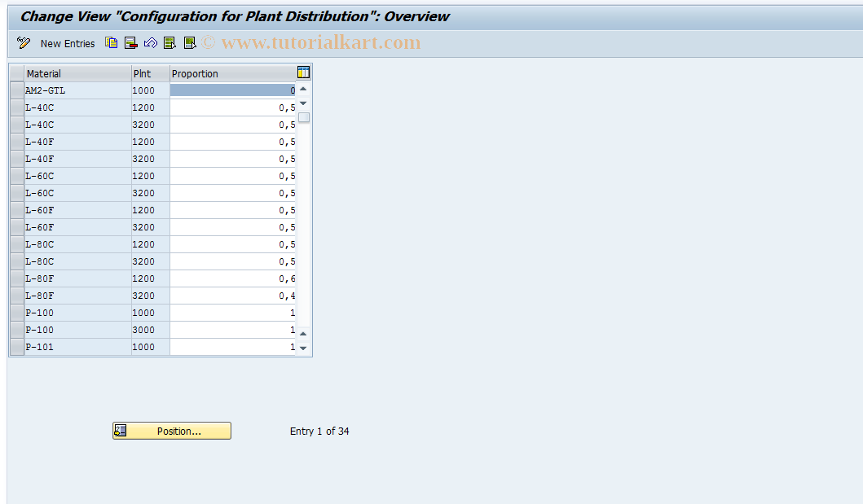Click the bottom scroll down arrow
Image resolution: width=863 pixels, height=504 pixels.
(x=303, y=348)
